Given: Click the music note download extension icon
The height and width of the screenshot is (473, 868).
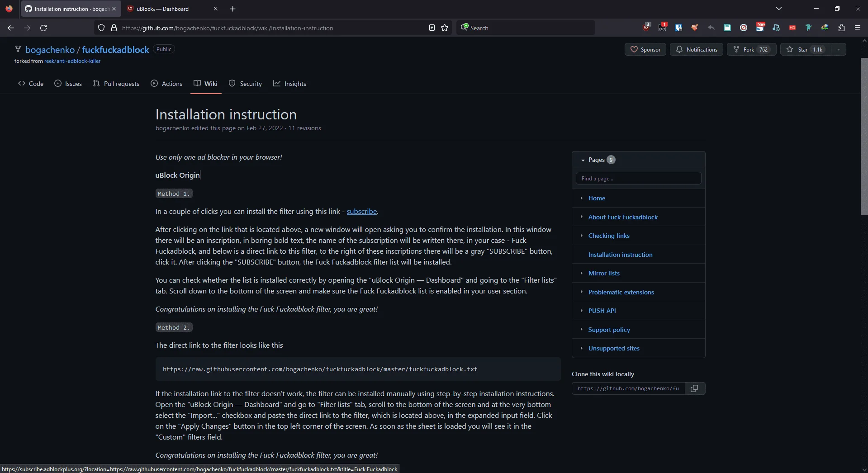Looking at the screenshot, I should click(x=776, y=28).
